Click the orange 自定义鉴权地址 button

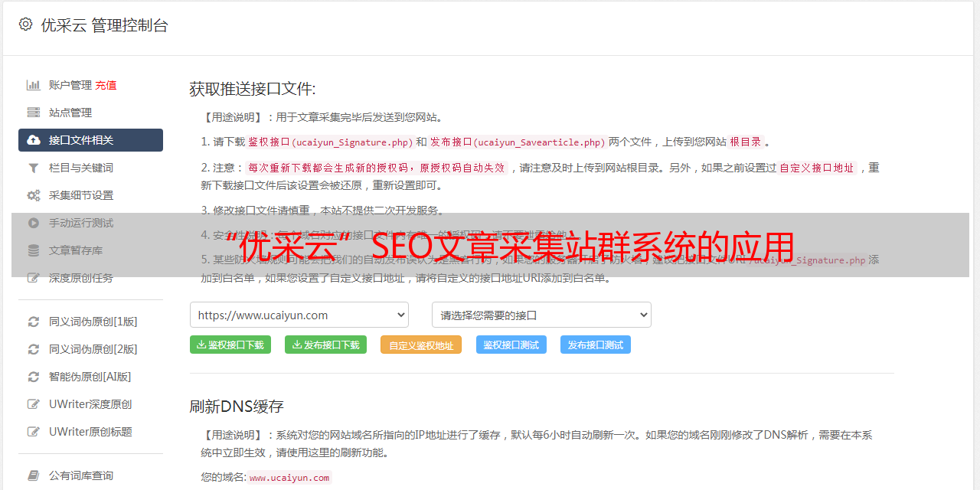(421, 345)
